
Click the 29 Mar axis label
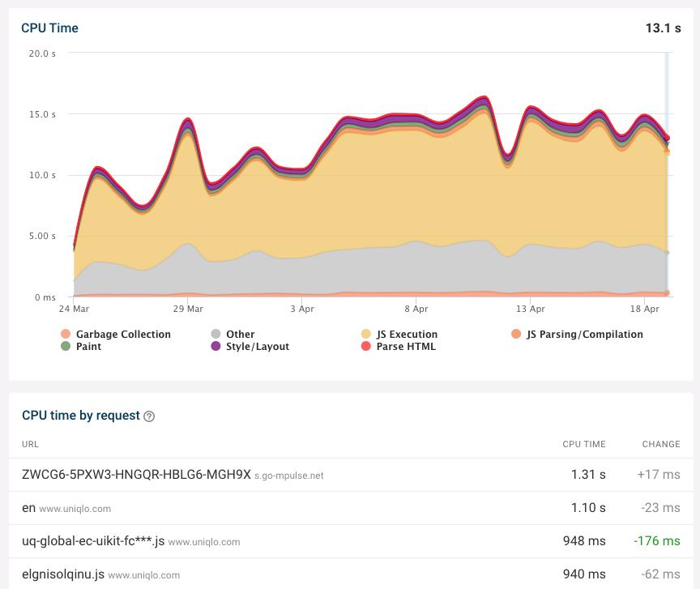coord(188,309)
